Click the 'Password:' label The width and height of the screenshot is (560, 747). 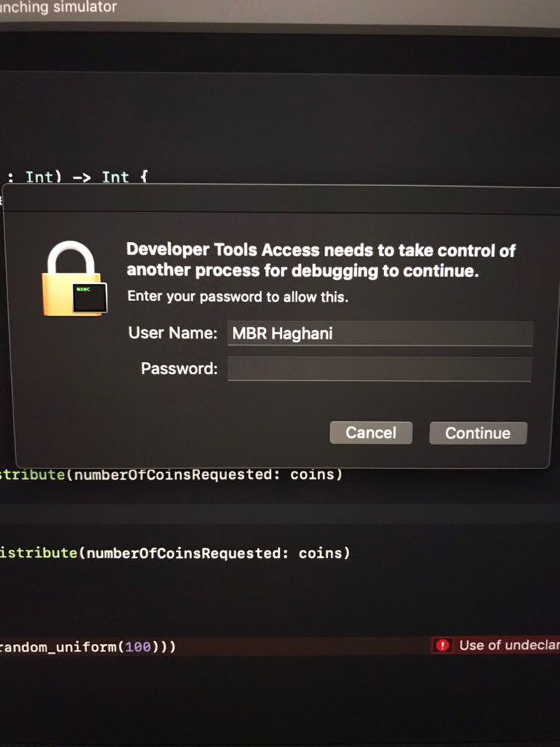(x=179, y=368)
